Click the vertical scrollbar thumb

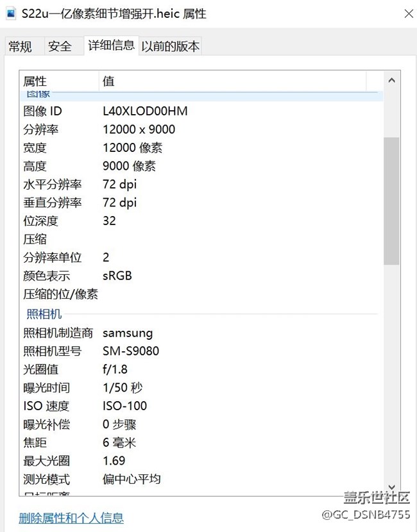pyautogui.click(x=391, y=201)
